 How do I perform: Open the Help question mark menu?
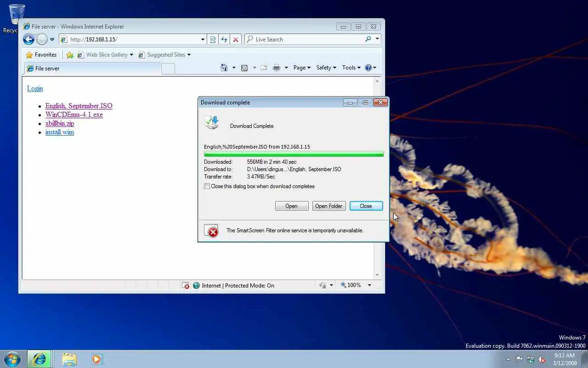(370, 68)
